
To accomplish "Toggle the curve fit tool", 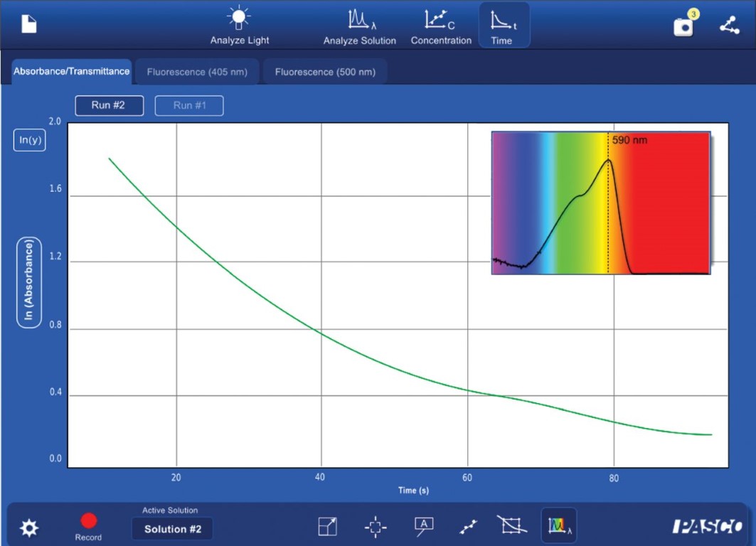I will click(x=468, y=527).
